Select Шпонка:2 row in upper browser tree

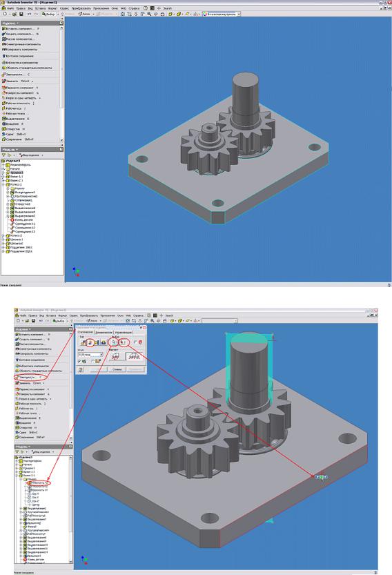(x=14, y=244)
